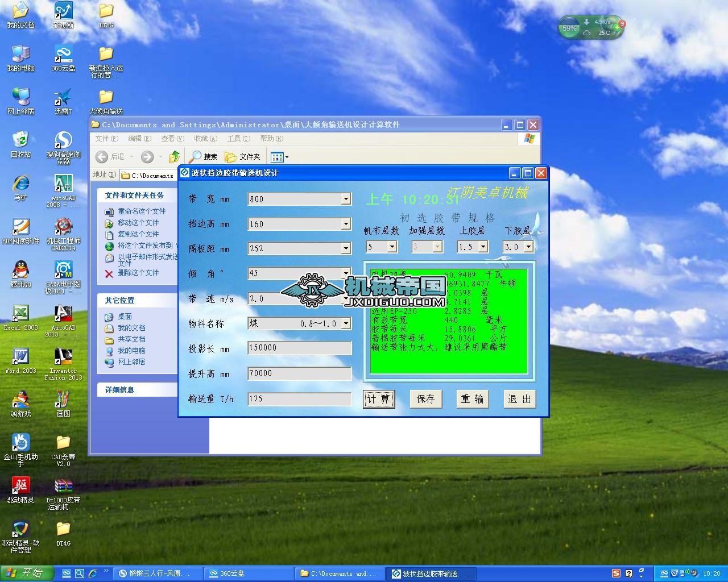Click the 复制这个文件 task link
The width and height of the screenshot is (728, 582).
[x=138, y=234]
